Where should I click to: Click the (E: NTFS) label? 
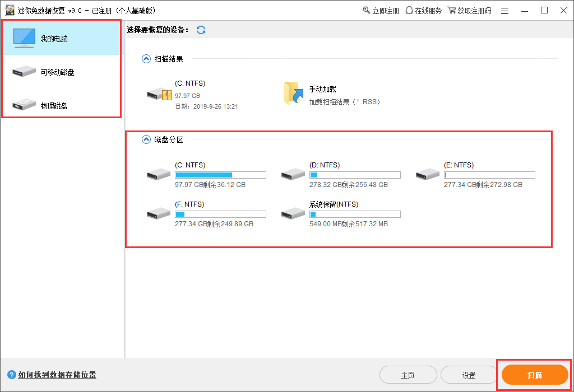459,165
